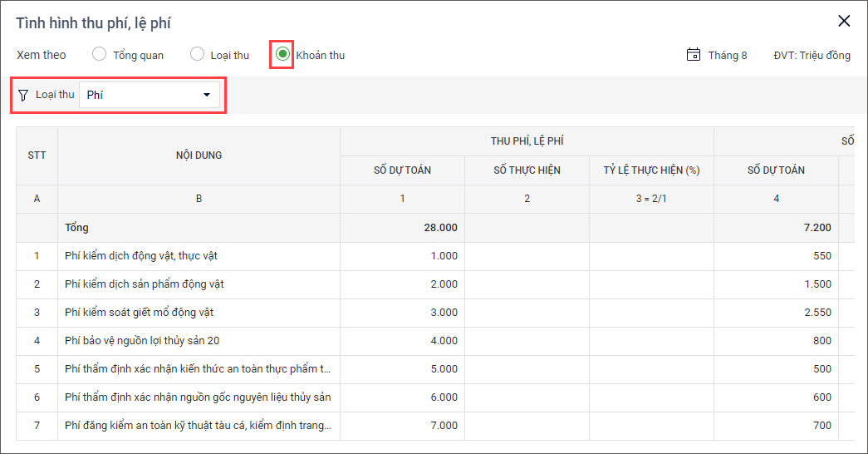Click the calendar icon beside Tháng 8
Image resolution: width=868 pixels, height=454 pixels.
pyautogui.click(x=694, y=55)
